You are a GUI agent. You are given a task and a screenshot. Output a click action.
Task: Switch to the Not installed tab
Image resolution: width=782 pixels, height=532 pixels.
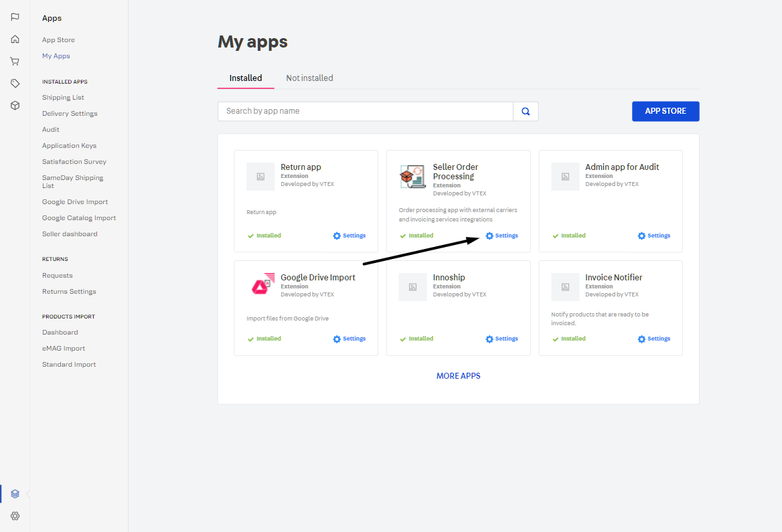click(309, 78)
